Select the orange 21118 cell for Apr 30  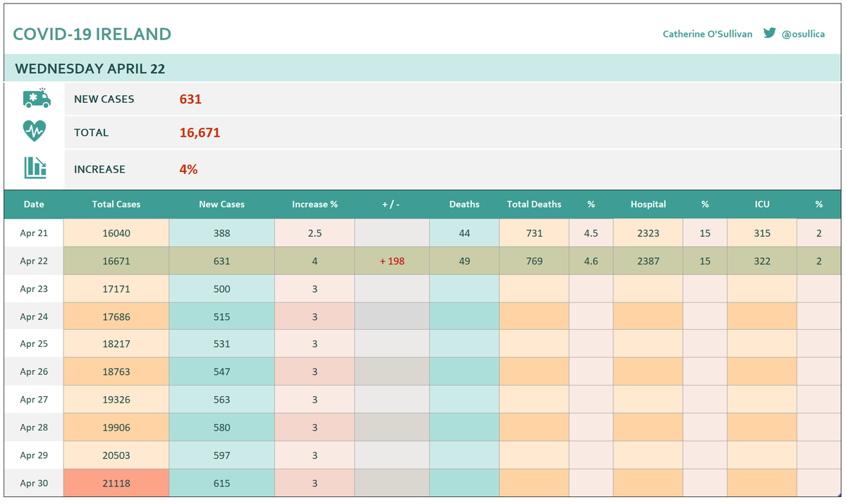[116, 483]
